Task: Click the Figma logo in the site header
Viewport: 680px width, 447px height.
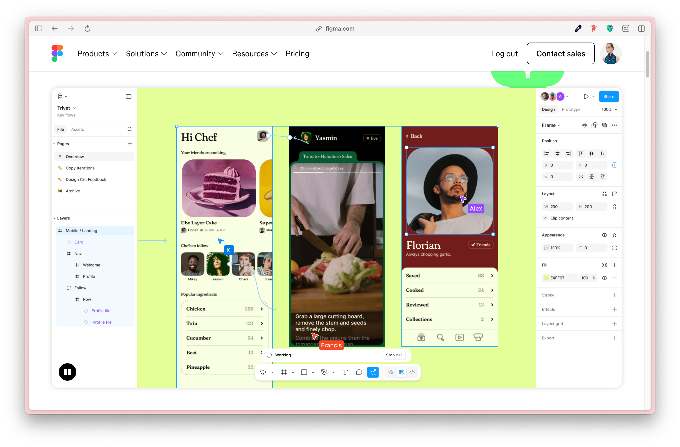Action: coord(57,53)
